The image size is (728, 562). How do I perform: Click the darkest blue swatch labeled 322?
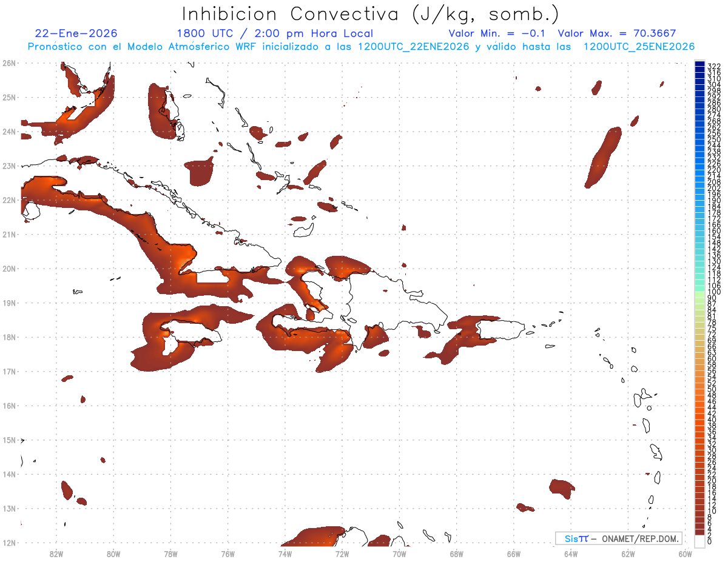[700, 65]
